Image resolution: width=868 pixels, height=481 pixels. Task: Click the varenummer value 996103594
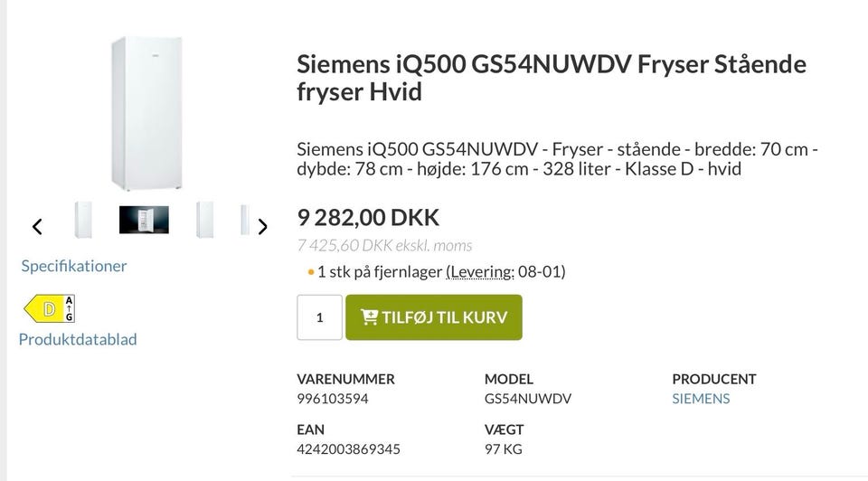[333, 399]
